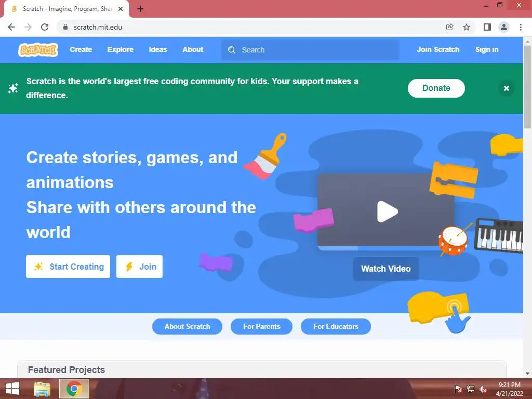The image size is (532, 399).
Task: Click the Search input field
Action: (310, 50)
